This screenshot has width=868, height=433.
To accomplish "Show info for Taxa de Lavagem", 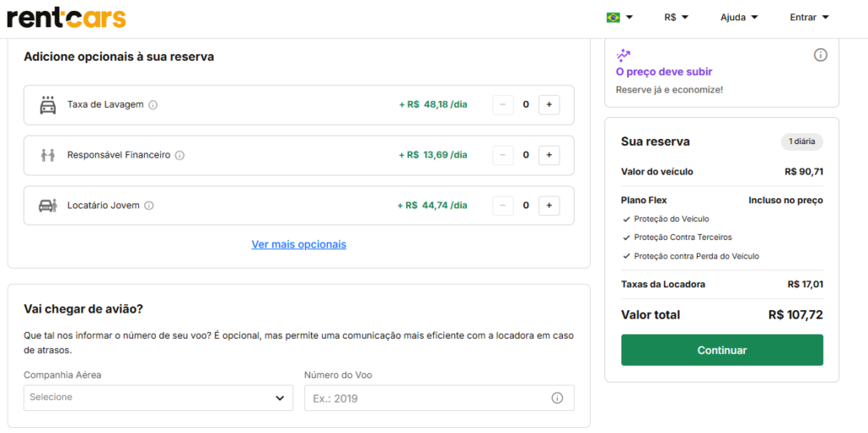I will pyautogui.click(x=153, y=105).
